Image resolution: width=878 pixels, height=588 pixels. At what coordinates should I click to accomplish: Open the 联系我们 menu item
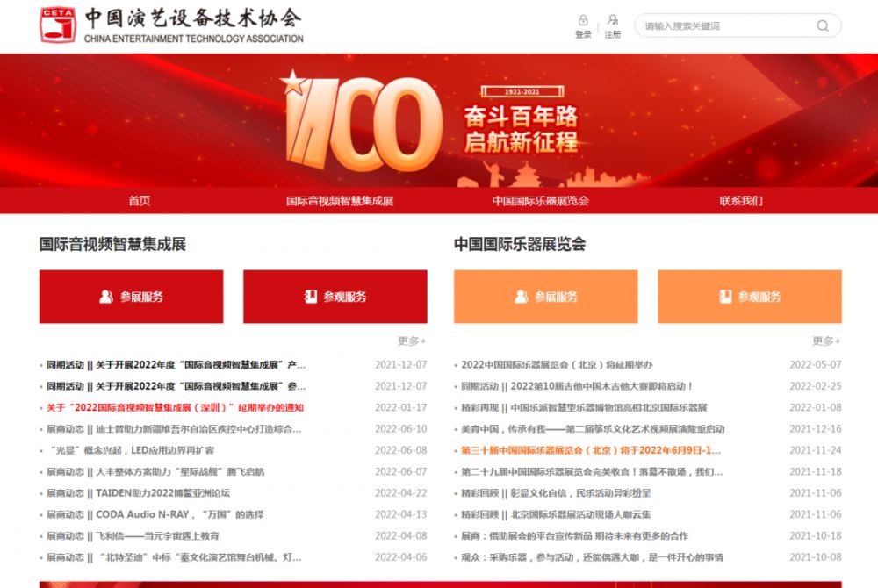pyautogui.click(x=741, y=201)
